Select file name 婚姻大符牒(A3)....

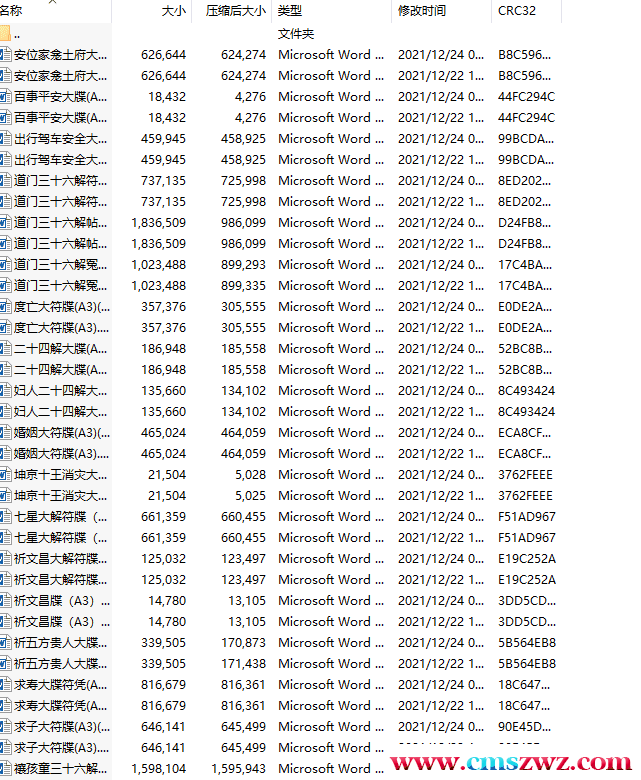[62, 454]
